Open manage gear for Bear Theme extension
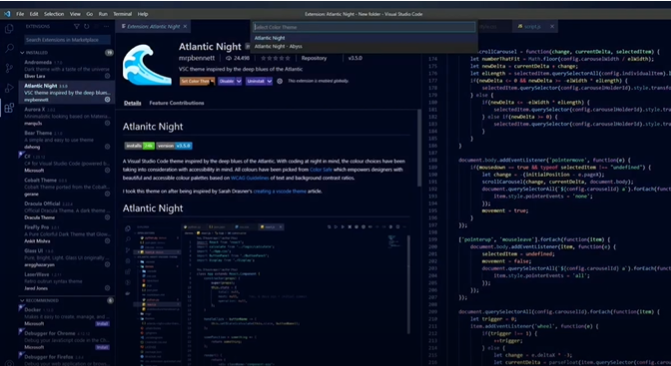Image resolution: width=671 pixels, height=366 pixels. 107,147
